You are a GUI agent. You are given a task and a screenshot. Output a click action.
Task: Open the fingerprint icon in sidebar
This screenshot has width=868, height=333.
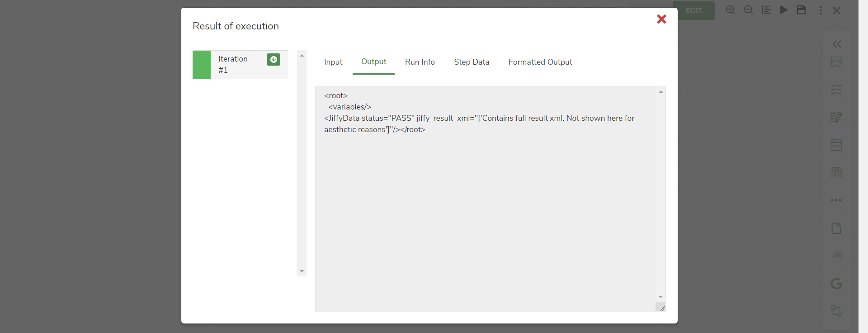tap(837, 256)
